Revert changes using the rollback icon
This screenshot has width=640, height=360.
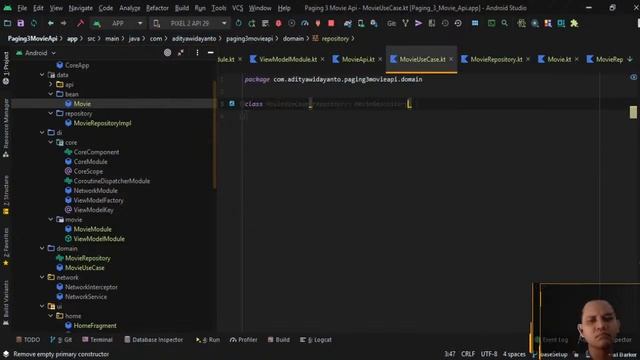tap(458, 23)
